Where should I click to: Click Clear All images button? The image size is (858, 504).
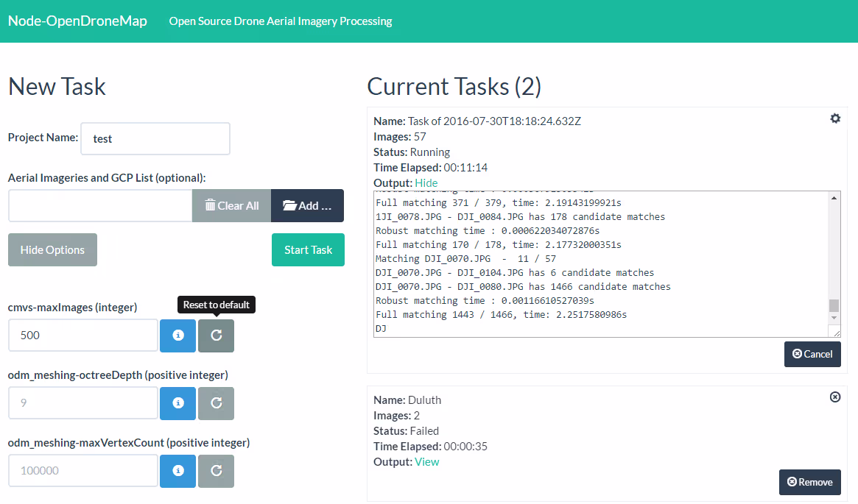(x=231, y=205)
